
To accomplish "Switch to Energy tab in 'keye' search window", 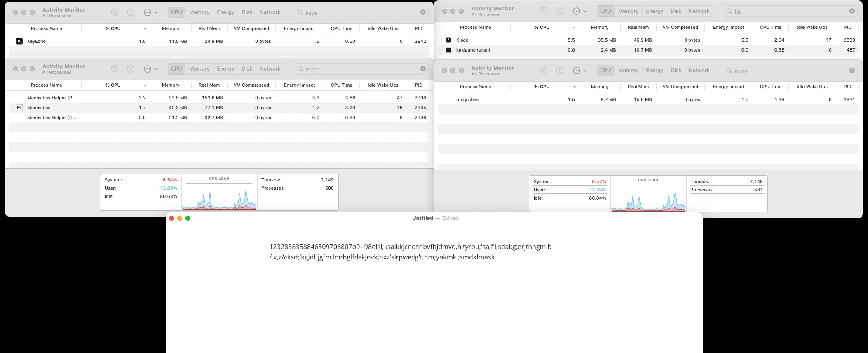I will coord(225,12).
